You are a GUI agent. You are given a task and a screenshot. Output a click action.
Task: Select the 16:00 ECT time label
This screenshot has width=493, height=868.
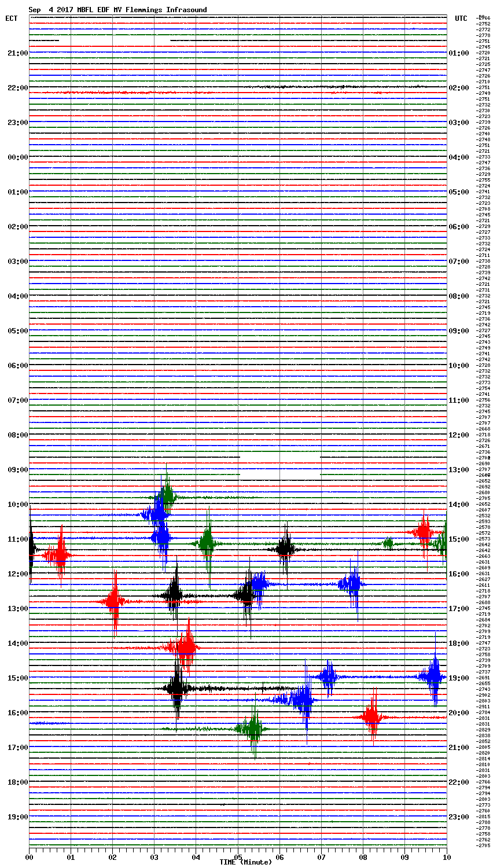(17, 713)
